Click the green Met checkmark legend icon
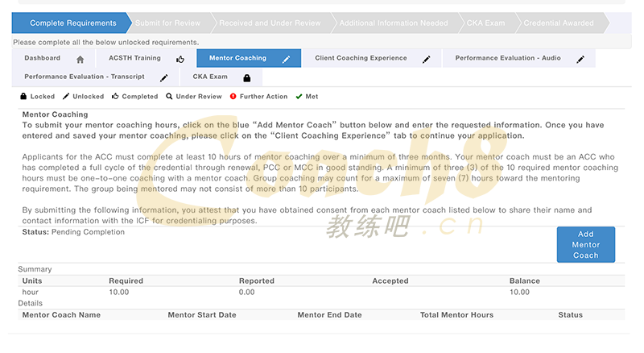 [x=299, y=97]
